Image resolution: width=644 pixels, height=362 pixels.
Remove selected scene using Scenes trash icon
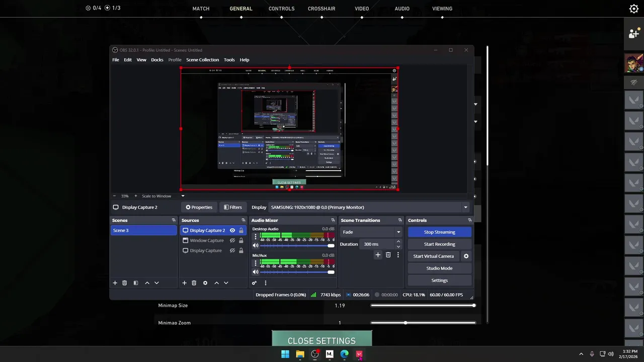click(125, 283)
